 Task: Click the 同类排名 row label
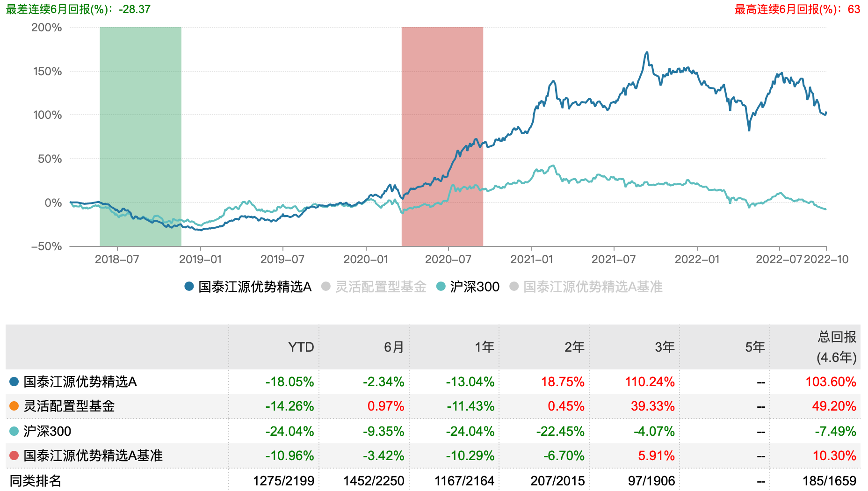tap(36, 481)
